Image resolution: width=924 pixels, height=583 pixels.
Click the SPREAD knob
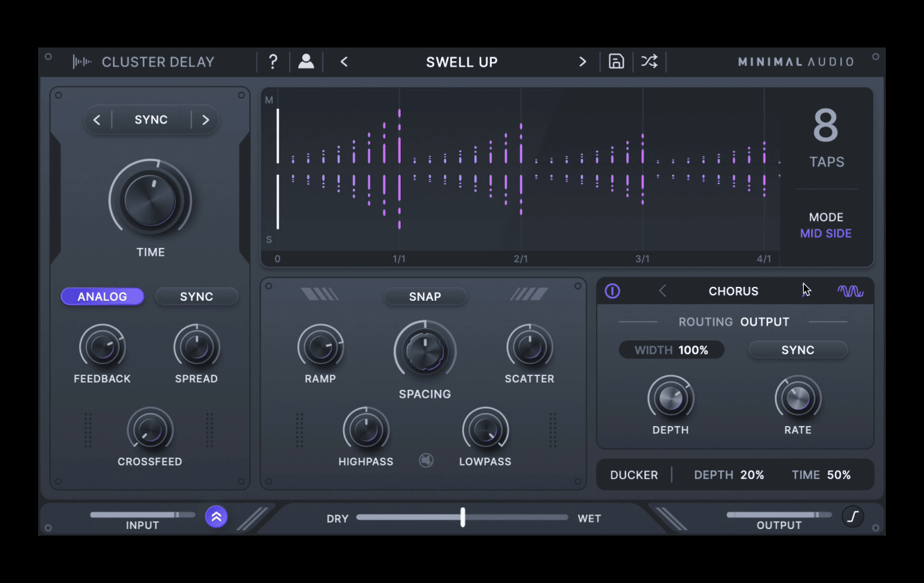[197, 347]
